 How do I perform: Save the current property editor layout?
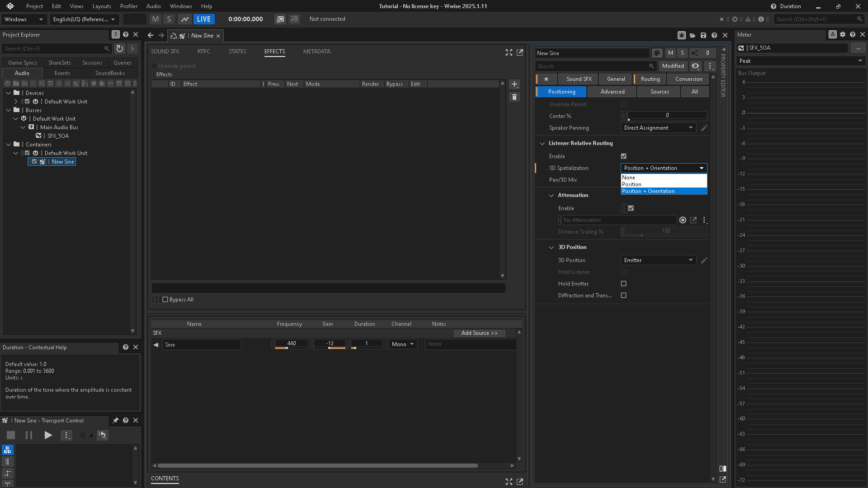[703, 35]
